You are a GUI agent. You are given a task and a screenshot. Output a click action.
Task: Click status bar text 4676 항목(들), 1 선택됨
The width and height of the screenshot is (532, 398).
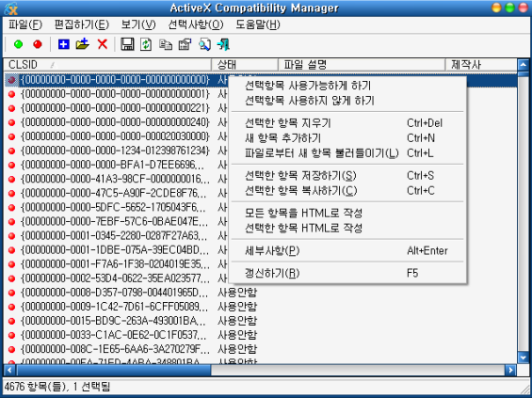coord(57,387)
